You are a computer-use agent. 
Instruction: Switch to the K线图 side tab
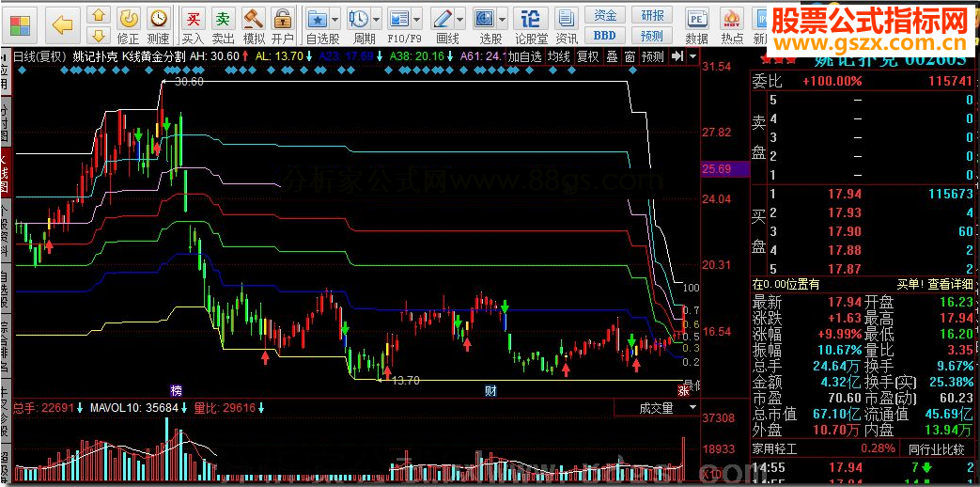coord(5,173)
